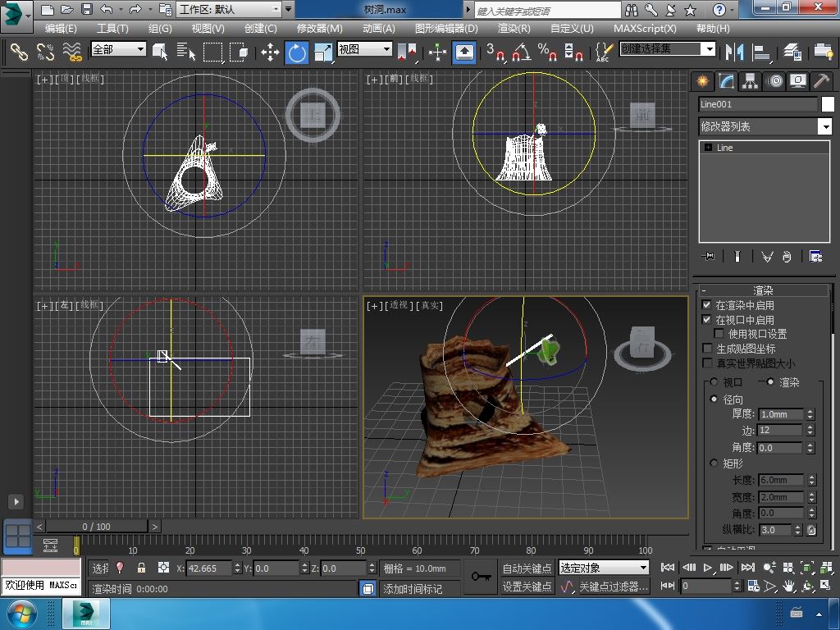Click the white object color swatch
This screenshot has height=630, width=840.
(x=828, y=104)
